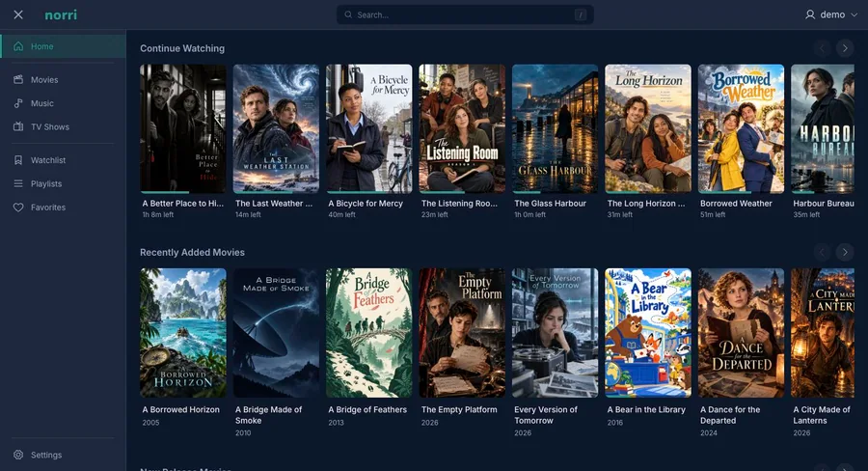Open The Glass Harbour poster

(556, 128)
